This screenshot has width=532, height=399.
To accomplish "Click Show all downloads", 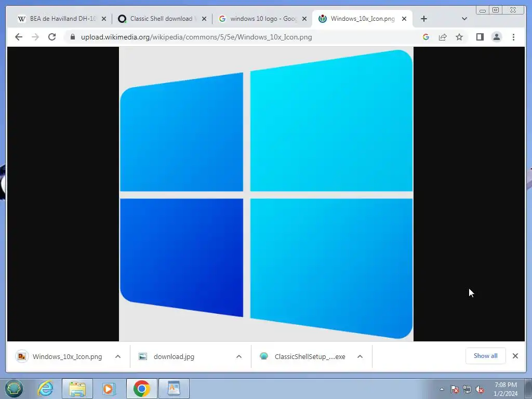I will pos(486,355).
